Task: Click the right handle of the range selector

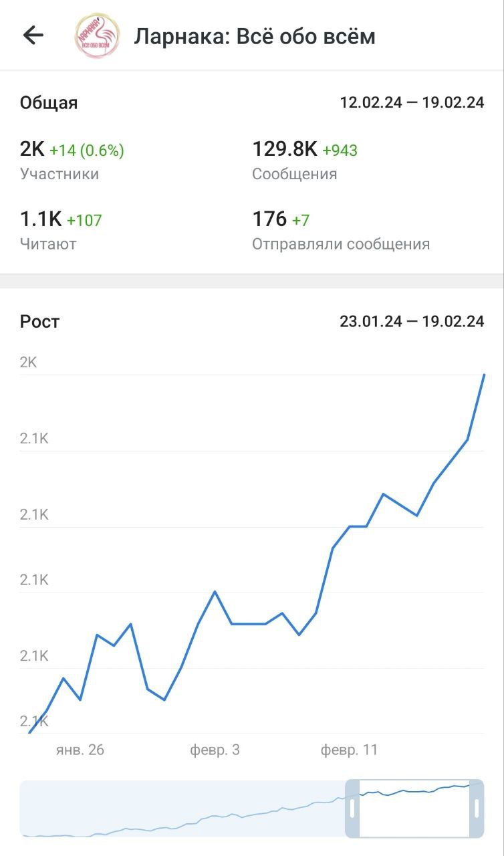Action: point(477,809)
